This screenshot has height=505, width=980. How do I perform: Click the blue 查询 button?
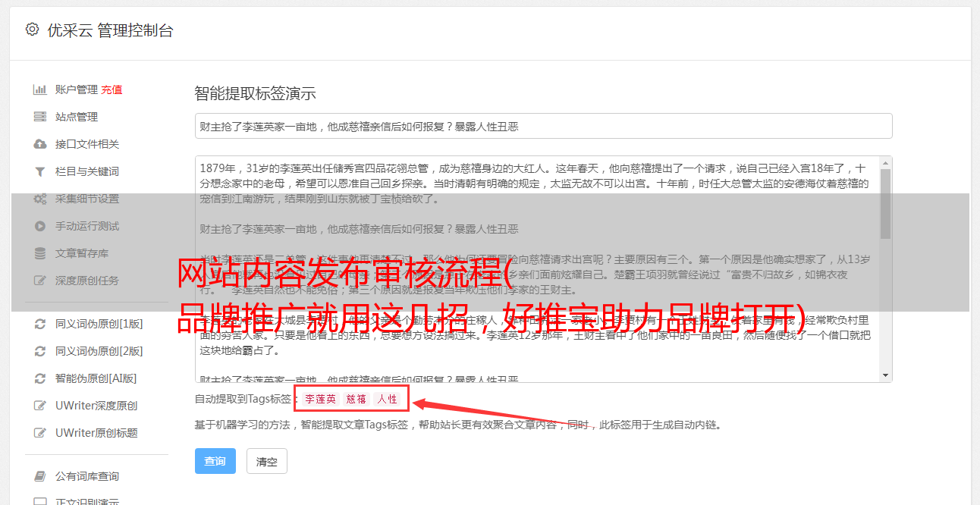click(x=215, y=461)
